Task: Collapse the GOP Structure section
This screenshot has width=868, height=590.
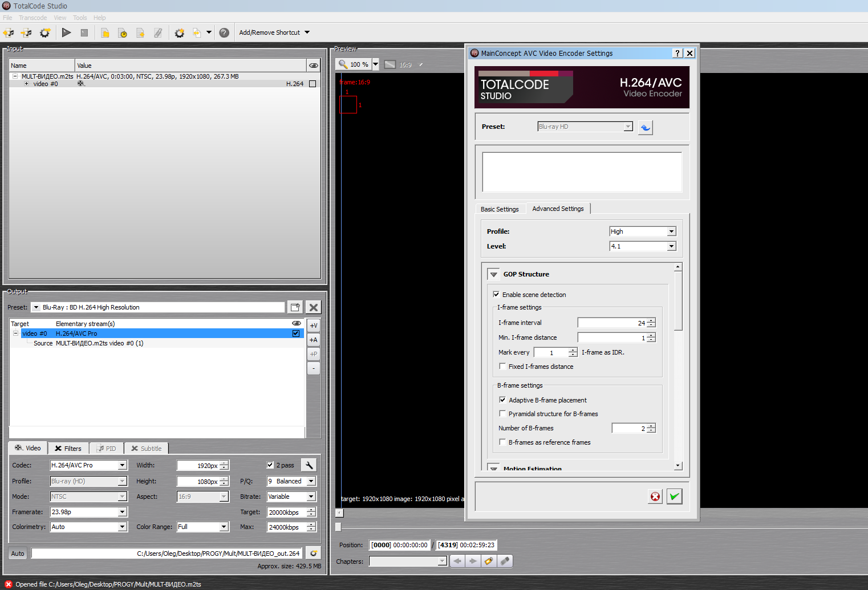Action: click(494, 274)
